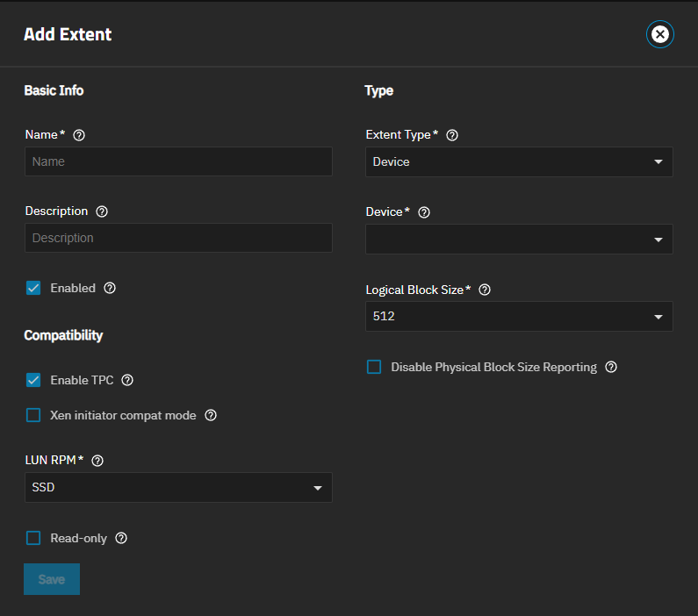Click the help icon next to Name
This screenshot has width=698, height=616.
[79, 135]
